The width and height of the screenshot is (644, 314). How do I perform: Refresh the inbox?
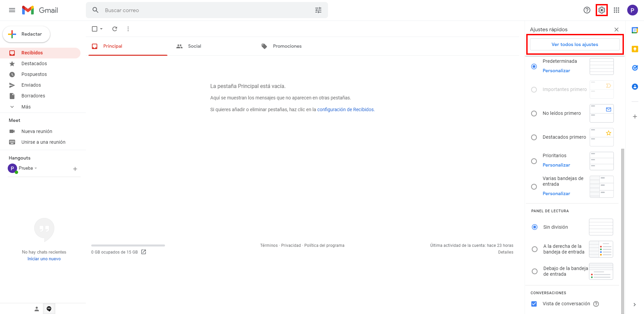(115, 29)
